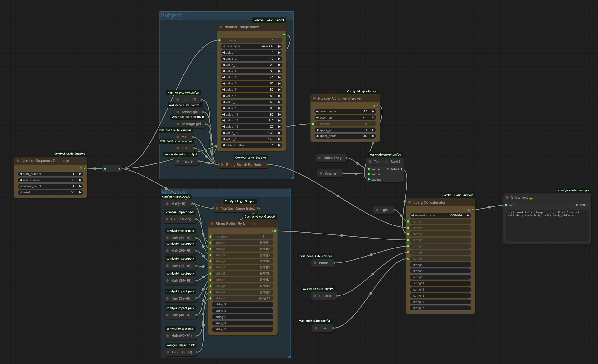
Task: Collapse the String Concatenator node dot
Action: [x=410, y=202]
